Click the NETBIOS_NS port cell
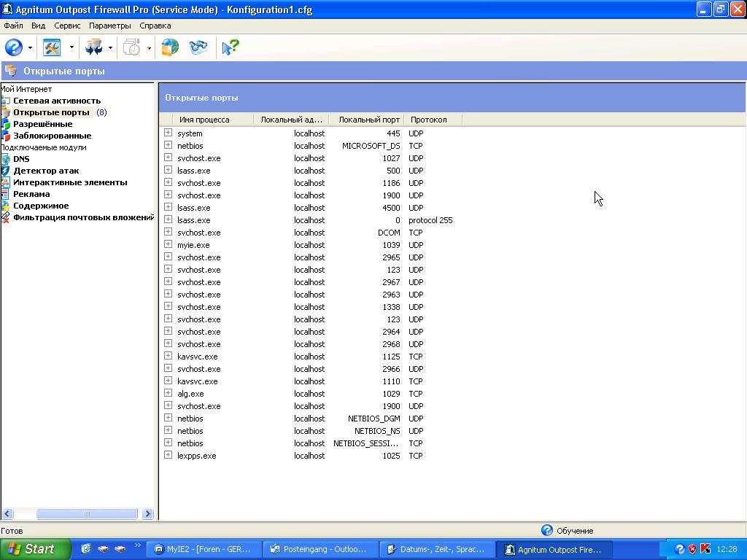 pyautogui.click(x=377, y=430)
